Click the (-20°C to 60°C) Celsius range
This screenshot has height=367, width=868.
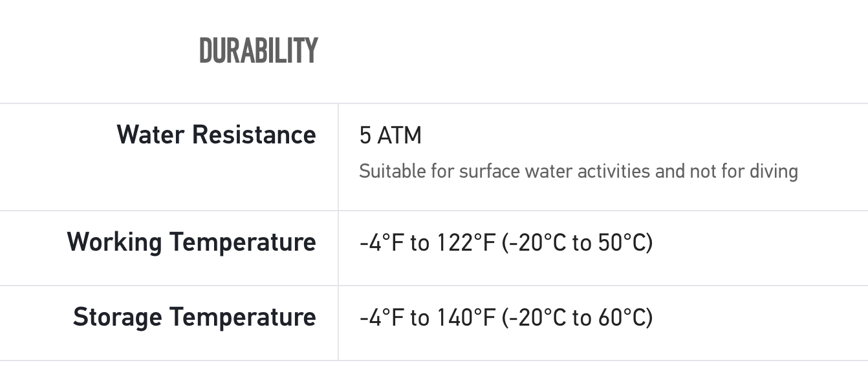[577, 318]
